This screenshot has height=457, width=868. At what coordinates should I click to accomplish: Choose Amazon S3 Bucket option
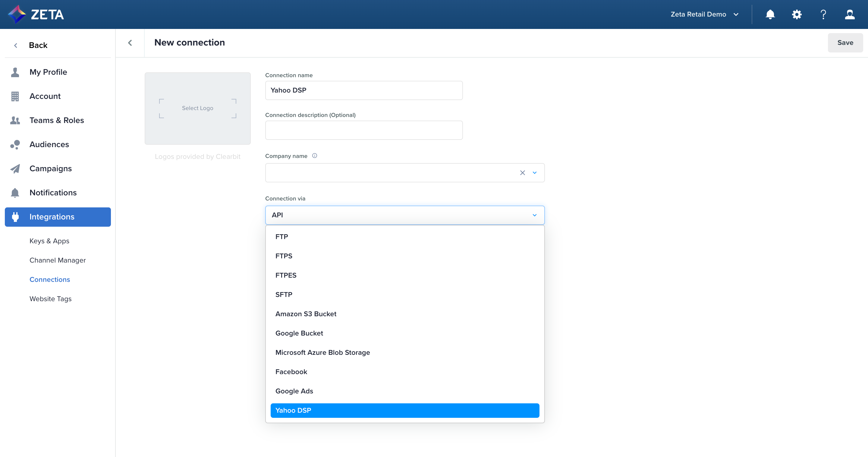click(x=306, y=314)
